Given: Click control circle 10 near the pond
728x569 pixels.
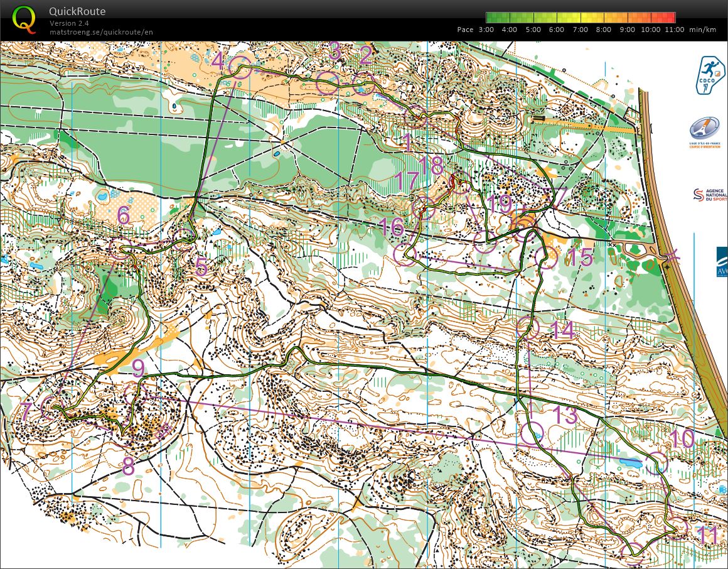Looking at the screenshot, I should [657, 463].
